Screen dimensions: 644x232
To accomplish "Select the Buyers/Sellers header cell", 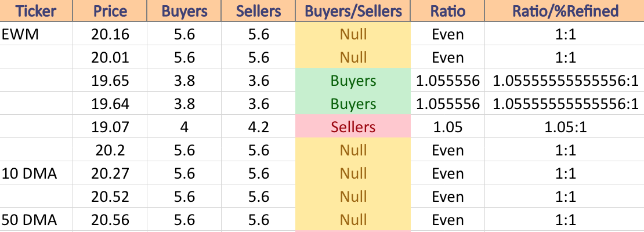I will [x=353, y=10].
